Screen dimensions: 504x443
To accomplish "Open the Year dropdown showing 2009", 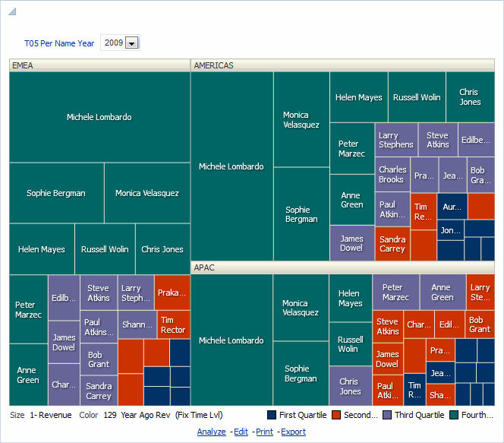I will 131,43.
